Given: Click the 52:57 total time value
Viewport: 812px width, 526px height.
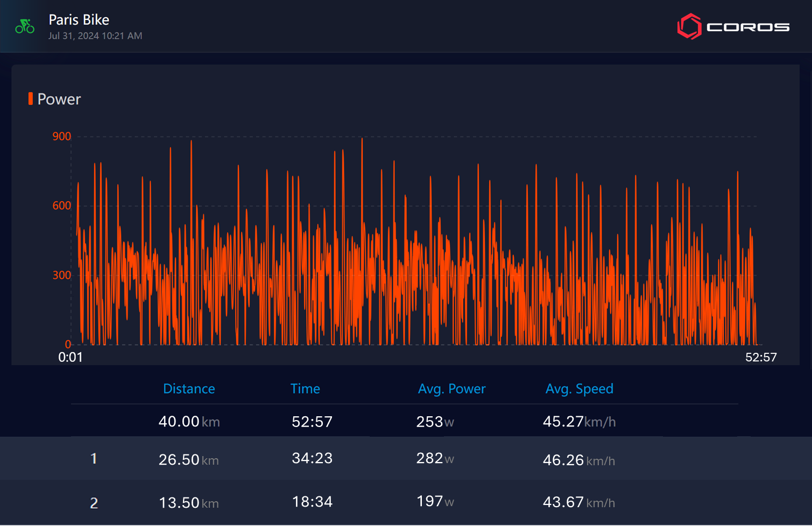Looking at the screenshot, I should 312,422.
